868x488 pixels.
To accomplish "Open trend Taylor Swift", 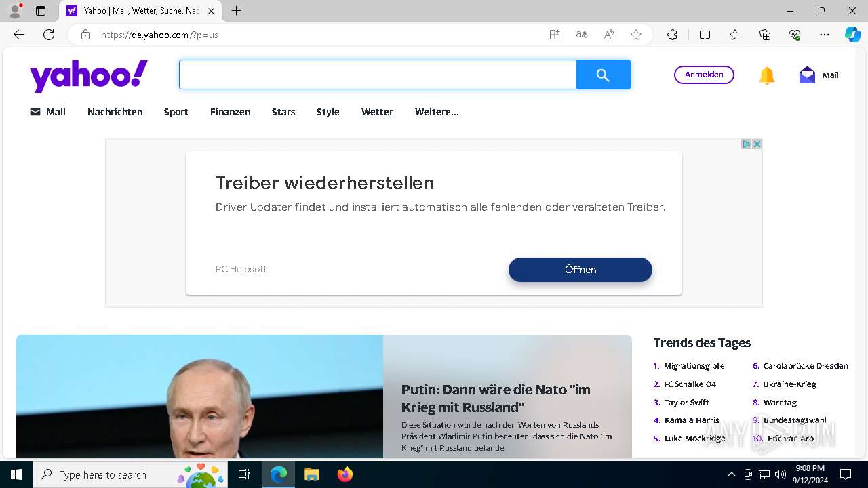I will pos(687,403).
